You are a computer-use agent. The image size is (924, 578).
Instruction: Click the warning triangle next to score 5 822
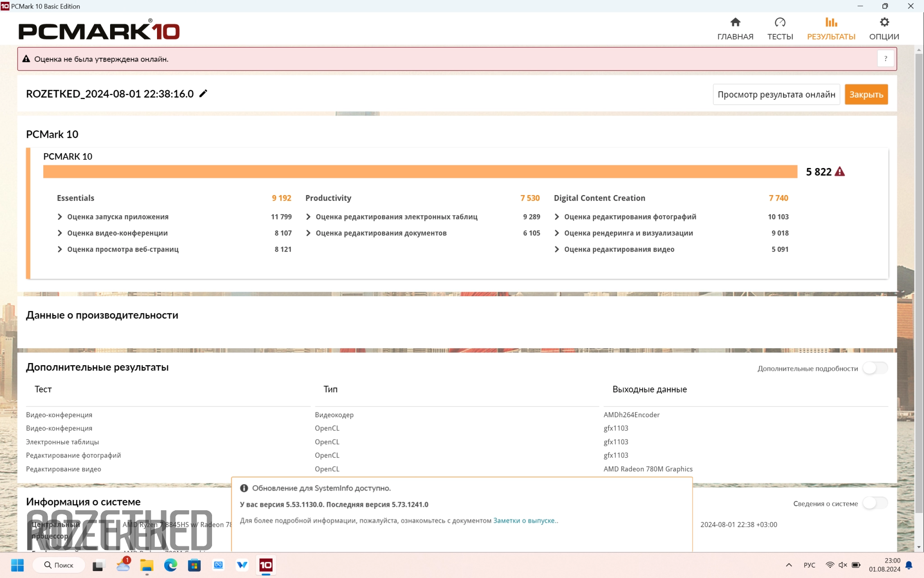coord(840,172)
